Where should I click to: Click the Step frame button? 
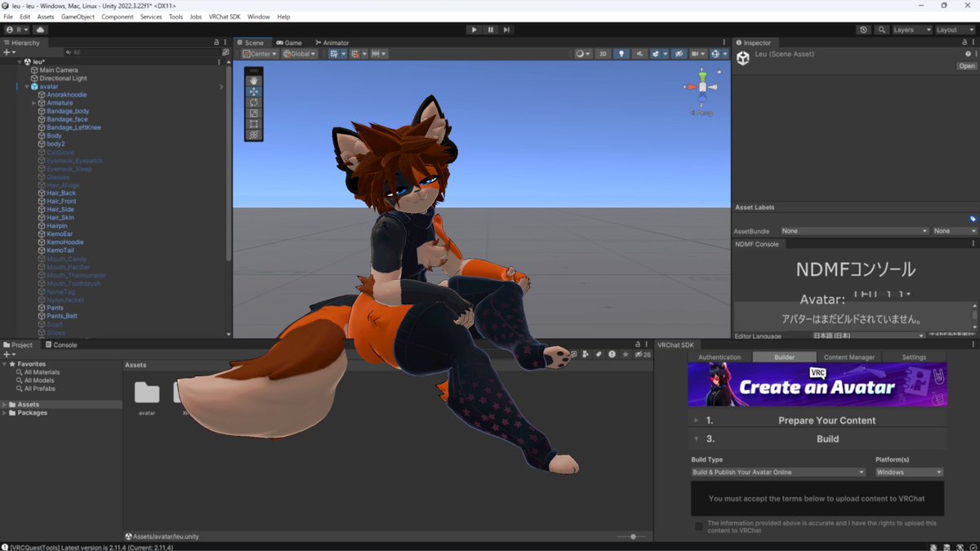coord(507,29)
